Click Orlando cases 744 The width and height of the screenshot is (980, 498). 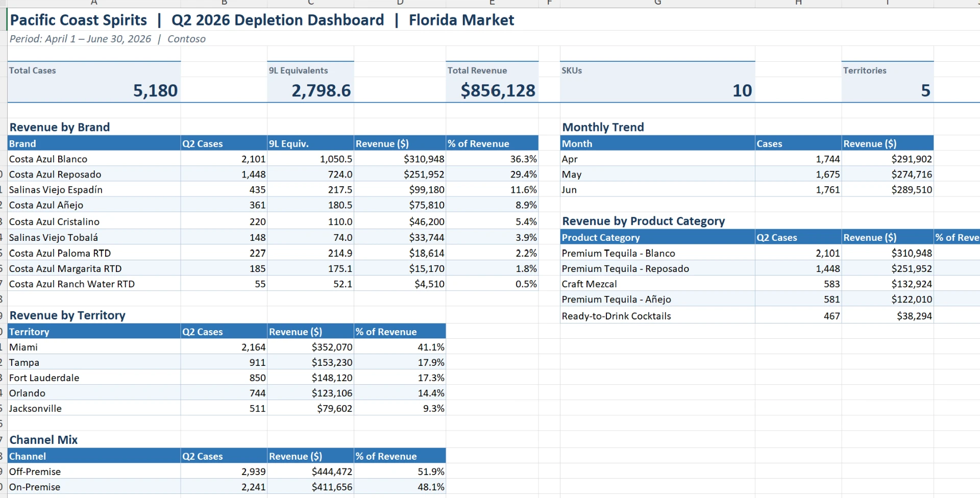coord(224,393)
